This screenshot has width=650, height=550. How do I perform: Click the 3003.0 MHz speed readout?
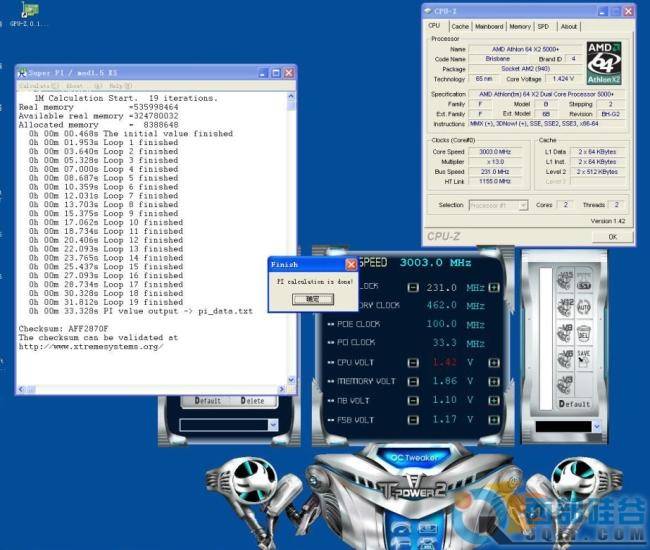[x=435, y=262]
